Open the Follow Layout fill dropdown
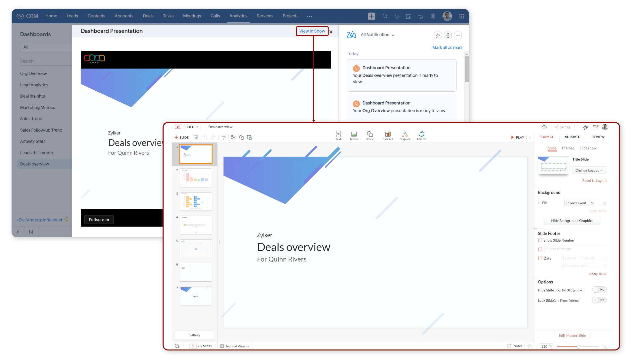 point(579,203)
